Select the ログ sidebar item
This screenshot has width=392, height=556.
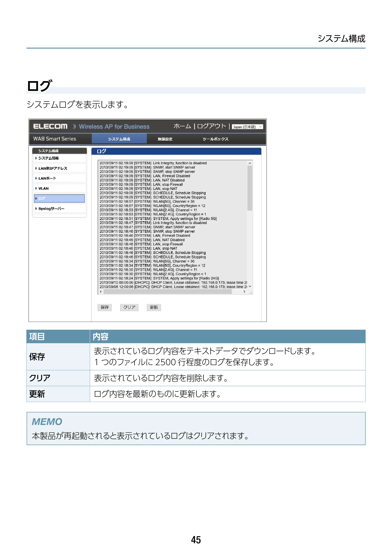click(x=60, y=198)
